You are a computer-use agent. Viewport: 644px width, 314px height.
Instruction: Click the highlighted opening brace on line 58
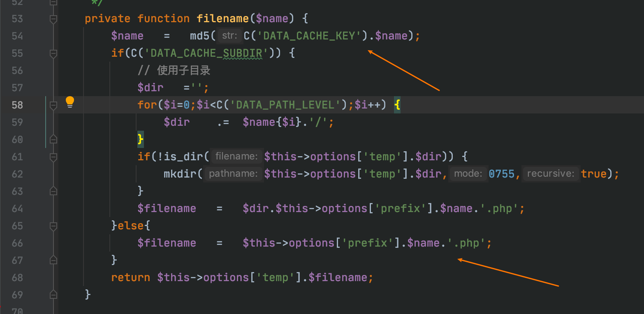[397, 105]
